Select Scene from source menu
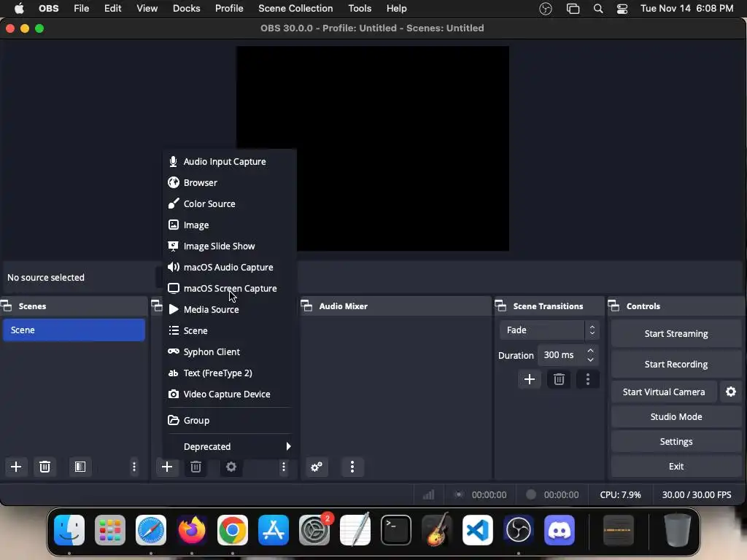747x560 pixels. (230, 330)
